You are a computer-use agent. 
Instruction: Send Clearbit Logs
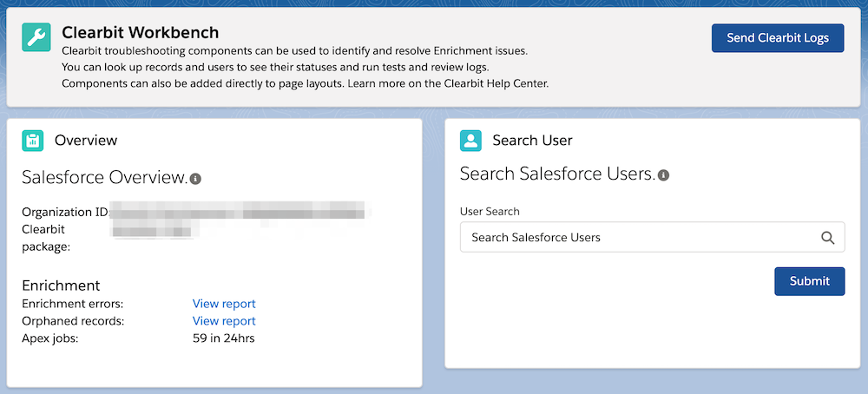pyautogui.click(x=778, y=38)
